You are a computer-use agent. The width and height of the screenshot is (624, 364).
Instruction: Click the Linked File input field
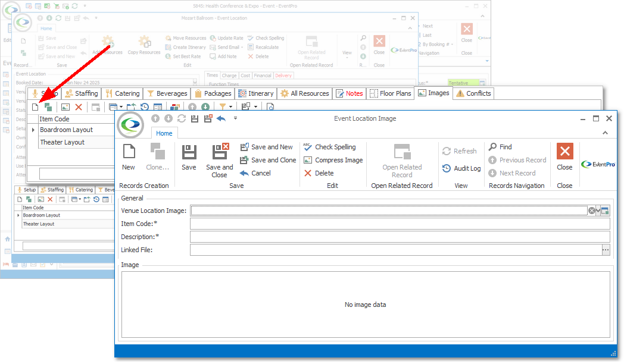pos(395,250)
